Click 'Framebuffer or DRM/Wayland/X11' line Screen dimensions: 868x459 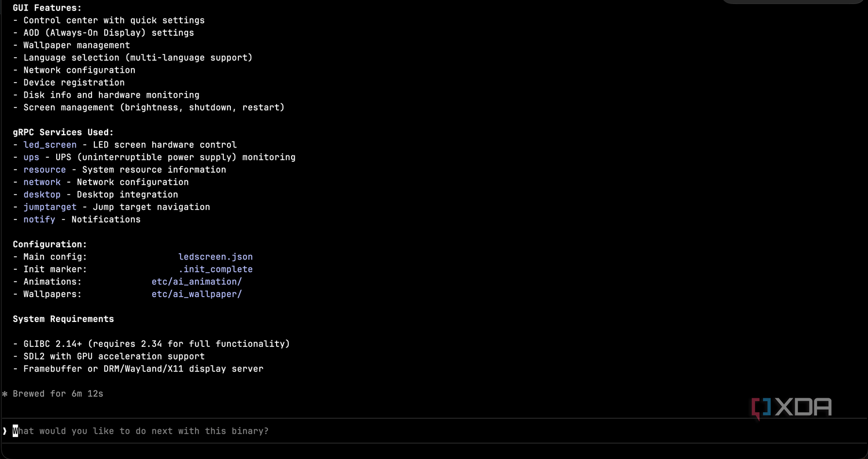point(138,369)
